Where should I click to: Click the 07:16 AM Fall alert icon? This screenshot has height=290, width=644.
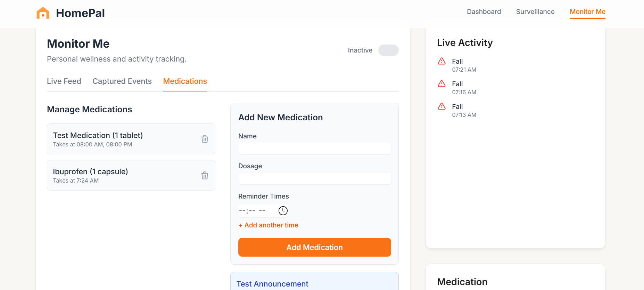(441, 84)
